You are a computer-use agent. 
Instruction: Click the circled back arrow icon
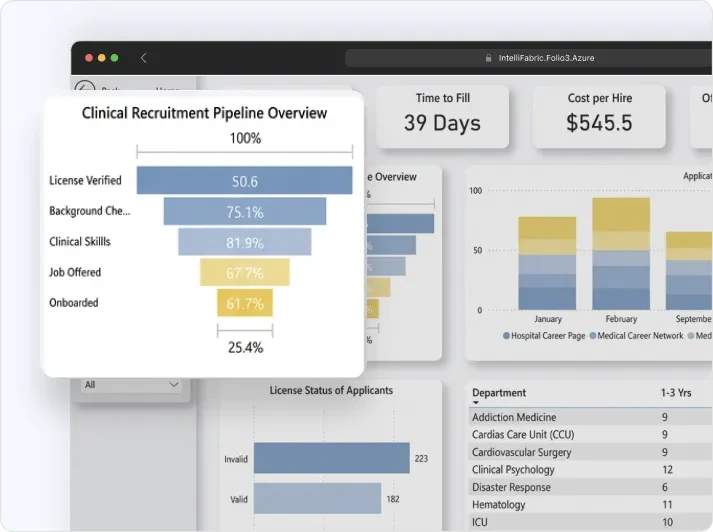coord(85,86)
